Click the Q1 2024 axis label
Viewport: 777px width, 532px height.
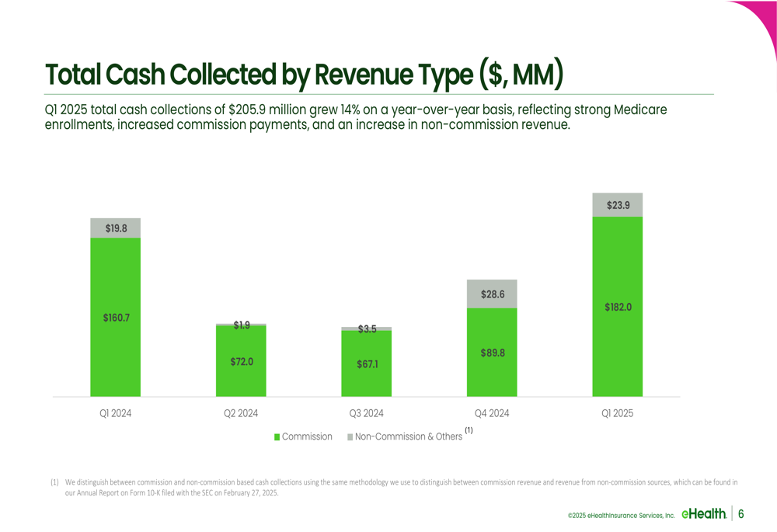pos(116,413)
